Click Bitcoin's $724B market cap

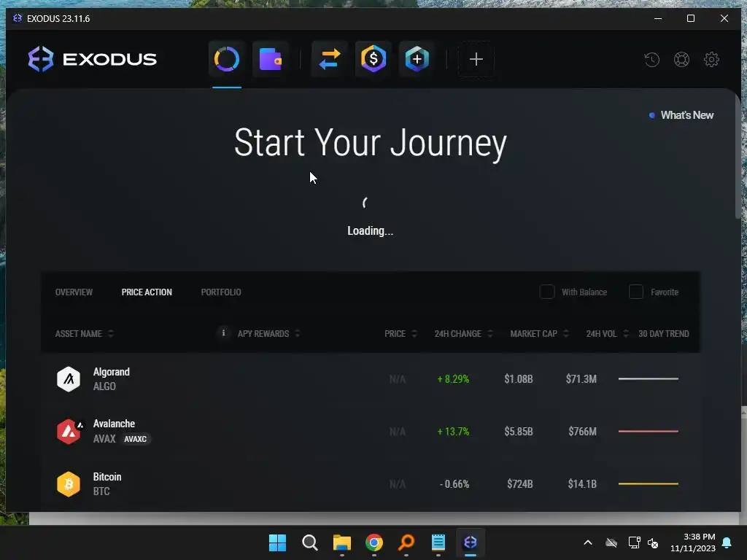pyautogui.click(x=519, y=484)
